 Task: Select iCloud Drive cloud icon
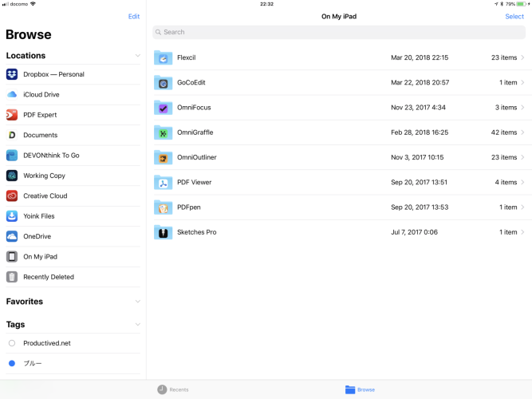[12, 94]
